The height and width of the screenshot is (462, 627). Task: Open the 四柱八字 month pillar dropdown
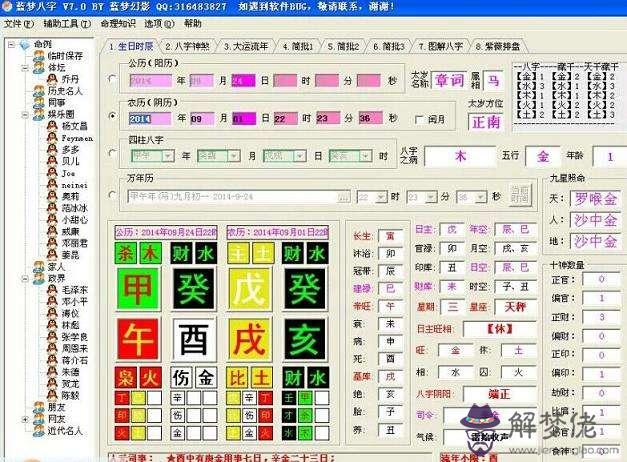coord(234,156)
